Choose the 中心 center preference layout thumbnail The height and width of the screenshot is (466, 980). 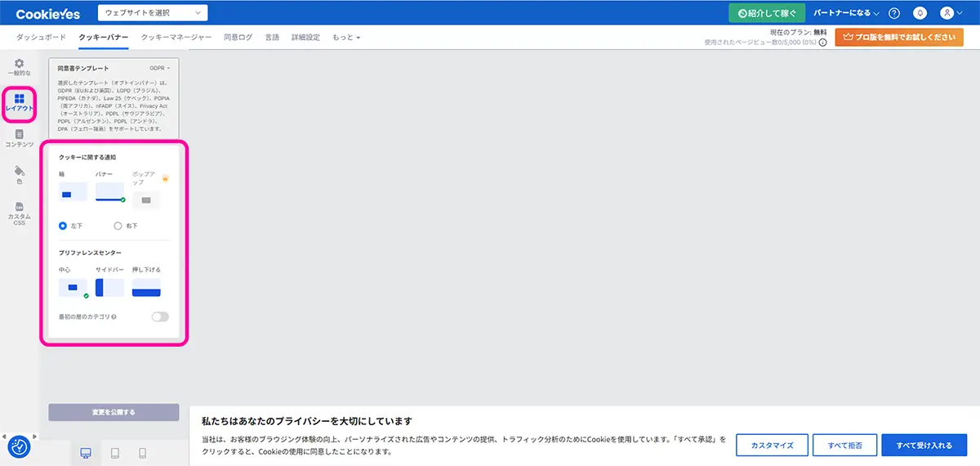73,288
